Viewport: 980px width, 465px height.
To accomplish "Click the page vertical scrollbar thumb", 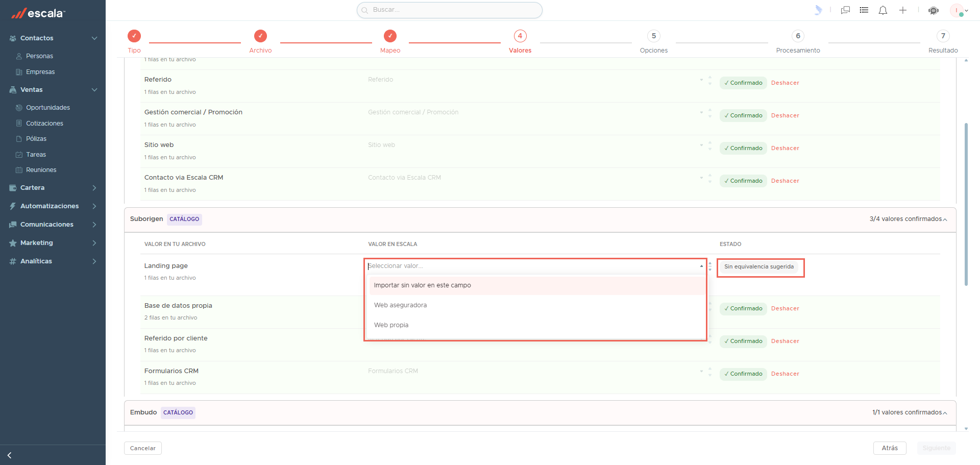I will click(x=966, y=204).
